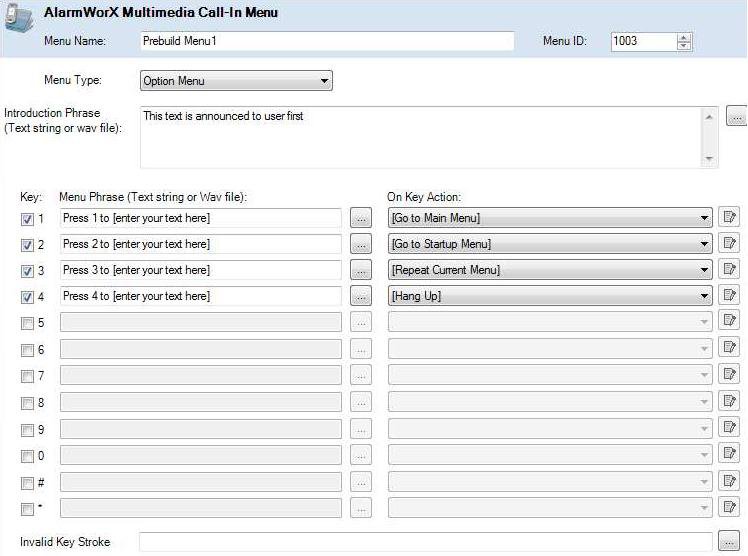Image resolution: width=748 pixels, height=556 pixels.
Task: Click the edit action icon for Hang Up row
Action: [729, 295]
